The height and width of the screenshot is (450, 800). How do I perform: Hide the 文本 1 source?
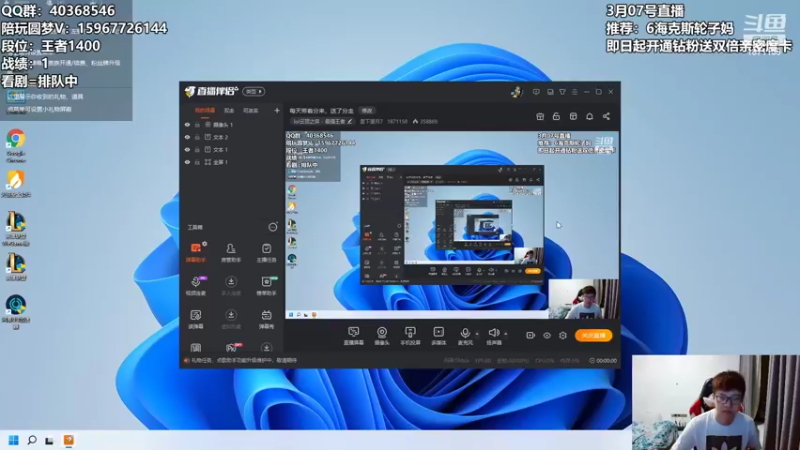tap(187, 149)
